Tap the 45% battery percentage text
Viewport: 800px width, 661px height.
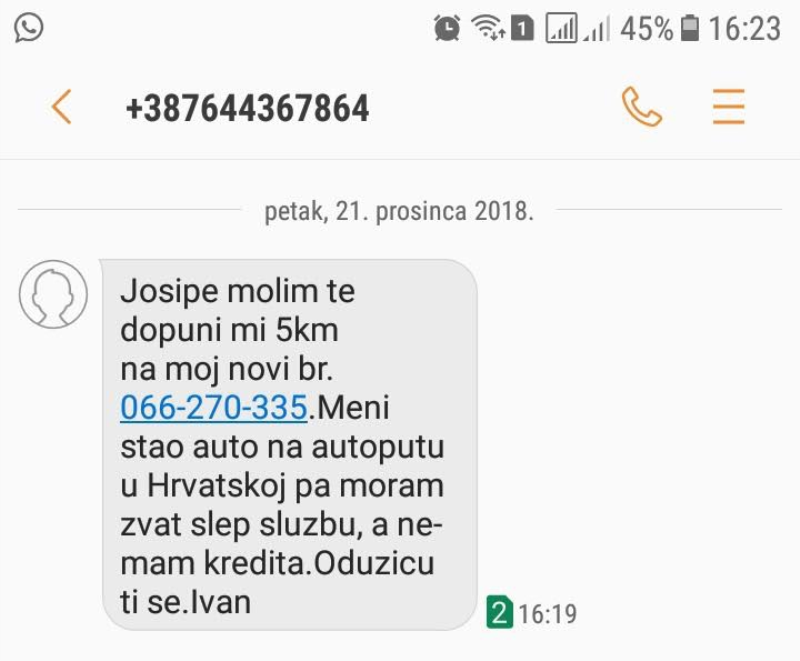coord(646,29)
